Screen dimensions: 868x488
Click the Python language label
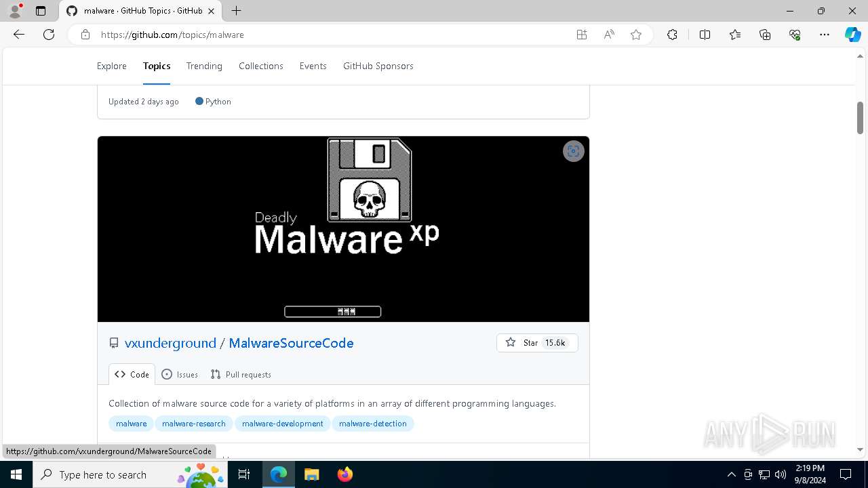213,102
